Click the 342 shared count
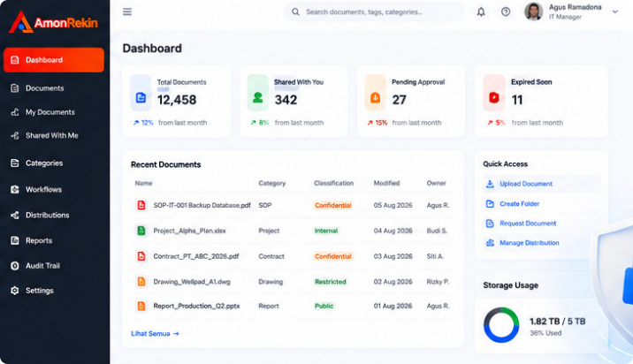 click(286, 100)
